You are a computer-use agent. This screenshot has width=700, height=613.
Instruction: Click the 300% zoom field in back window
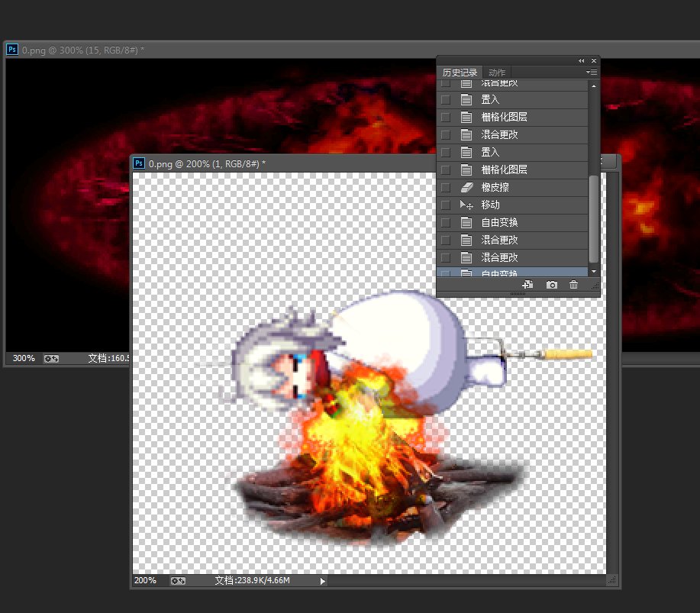(x=24, y=358)
